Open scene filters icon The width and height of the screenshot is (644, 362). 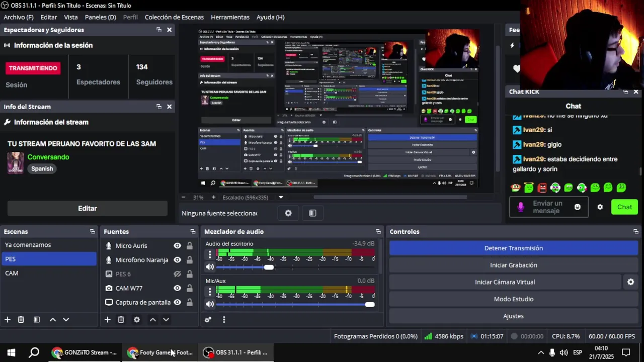tap(37, 320)
